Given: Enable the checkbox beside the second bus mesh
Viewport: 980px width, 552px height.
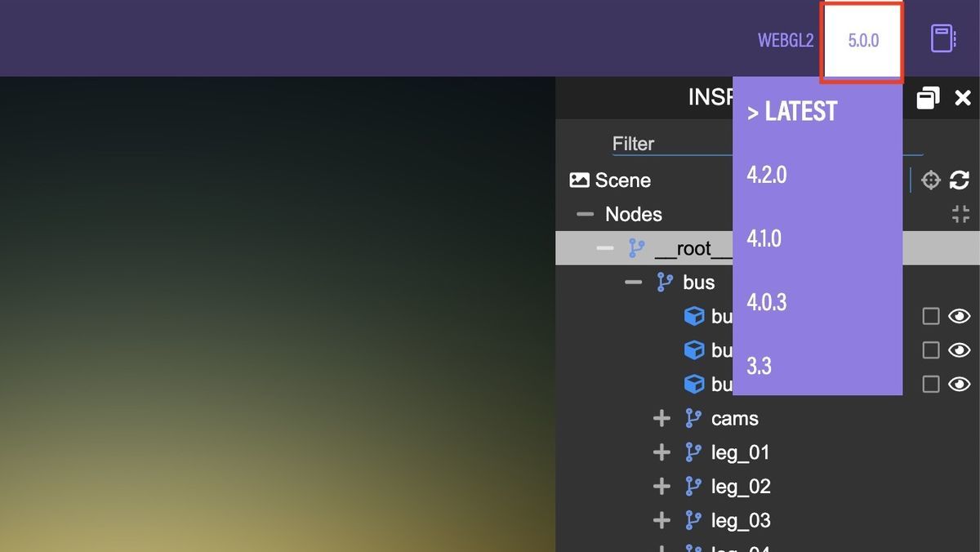Looking at the screenshot, I should tap(930, 349).
